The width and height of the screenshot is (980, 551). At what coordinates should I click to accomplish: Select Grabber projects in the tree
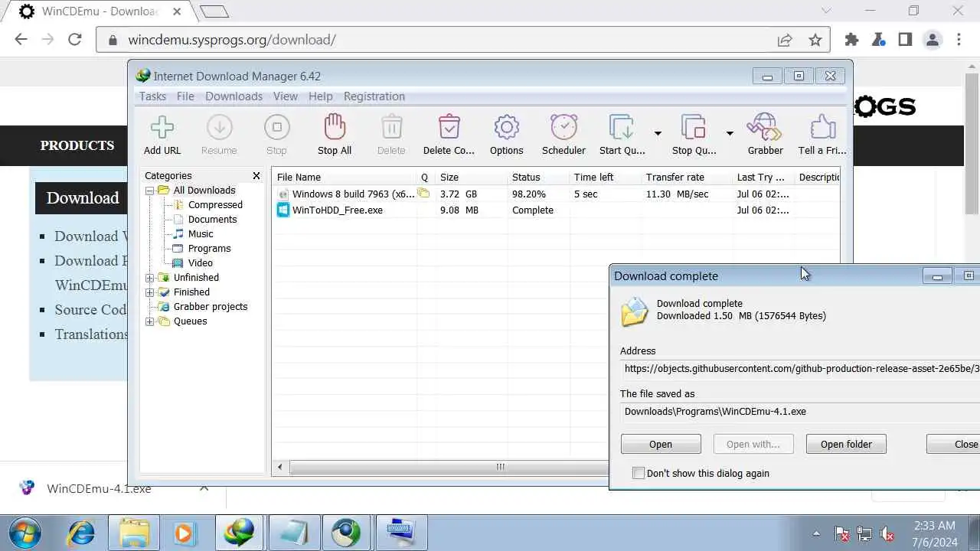click(x=211, y=307)
